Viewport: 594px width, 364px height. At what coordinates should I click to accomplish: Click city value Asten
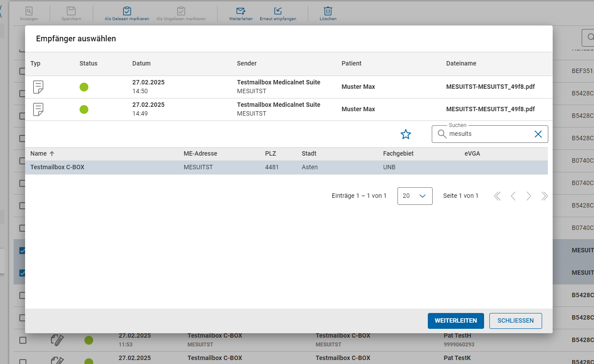[310, 167]
